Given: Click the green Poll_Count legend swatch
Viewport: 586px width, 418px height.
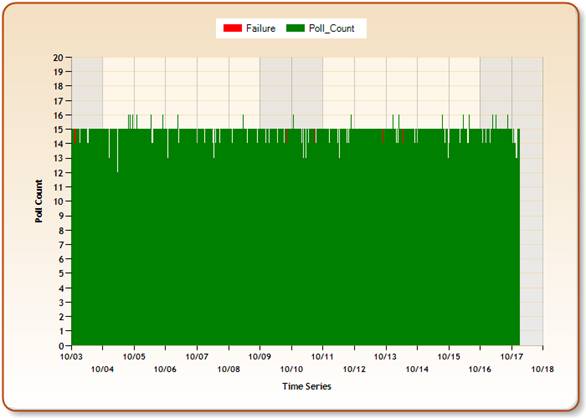Looking at the screenshot, I should 295,28.
